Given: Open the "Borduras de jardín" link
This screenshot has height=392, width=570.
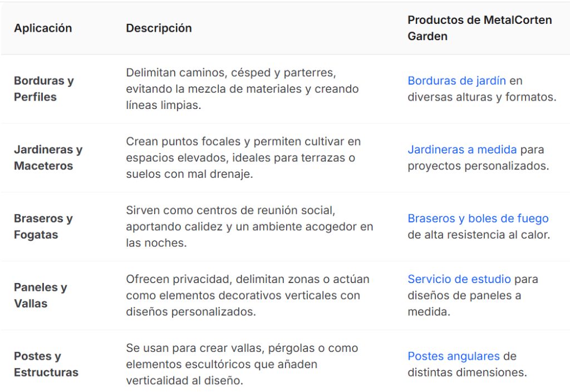Looking at the screenshot, I should coord(456,81).
